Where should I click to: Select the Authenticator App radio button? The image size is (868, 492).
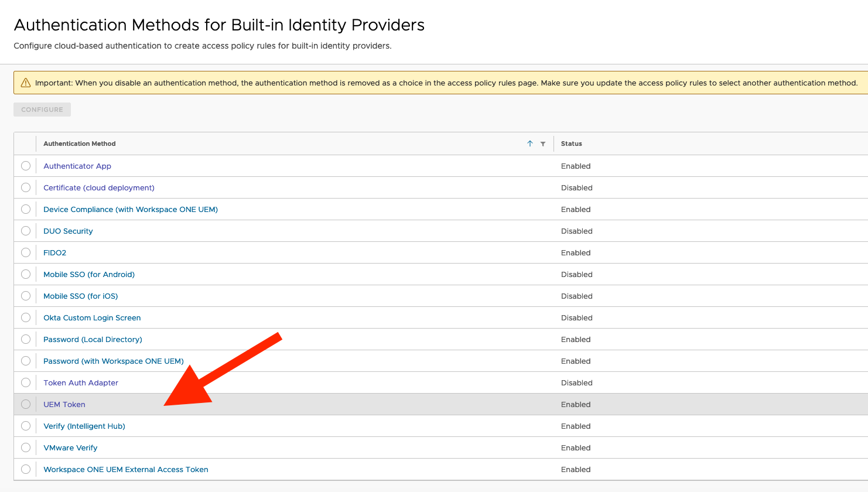coord(26,166)
